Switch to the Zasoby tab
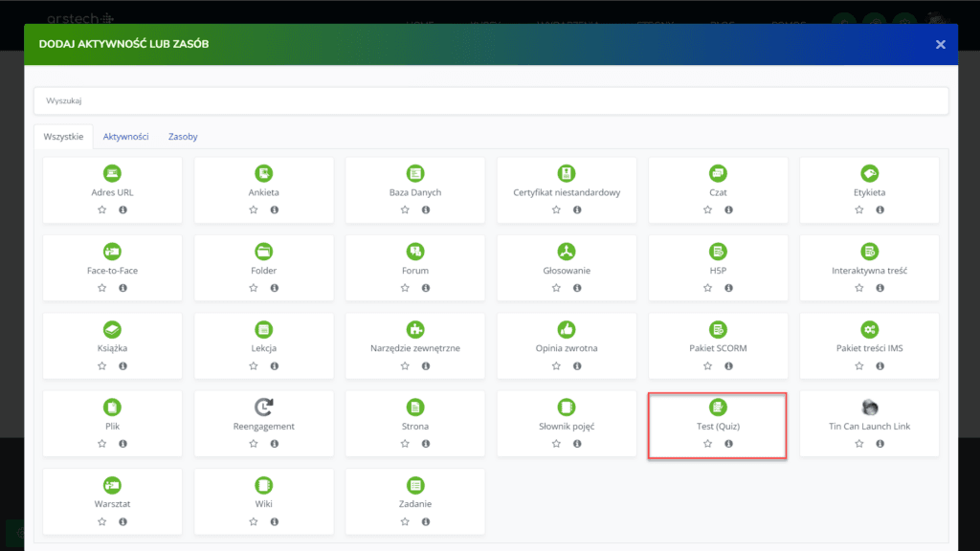The width and height of the screenshot is (980, 551). [x=183, y=136]
